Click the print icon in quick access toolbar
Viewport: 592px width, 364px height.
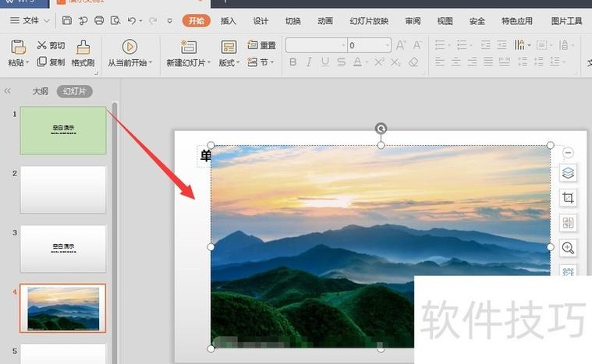[x=99, y=20]
